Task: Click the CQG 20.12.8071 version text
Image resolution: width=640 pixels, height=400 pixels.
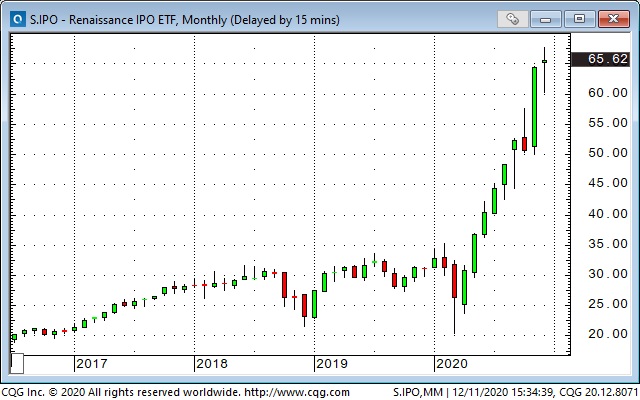Action: point(598,393)
